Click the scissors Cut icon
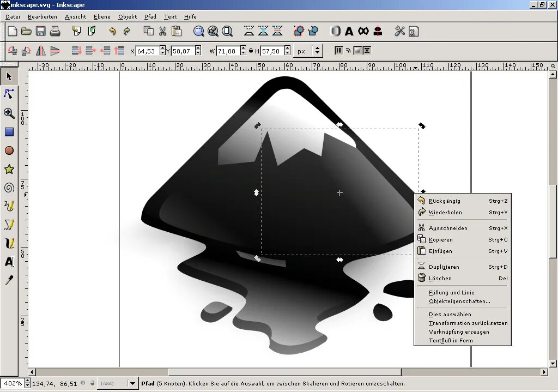The width and height of the screenshot is (558, 392). click(162, 31)
